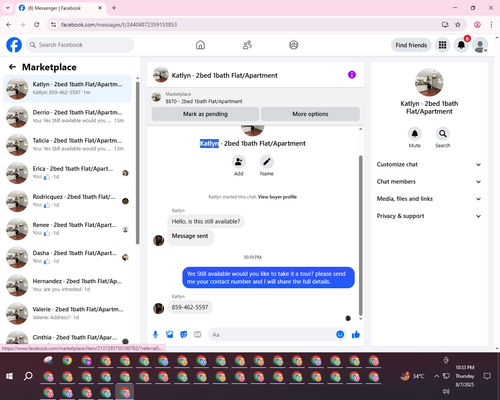Click the Search Facebook field
The image size is (500, 400).
click(x=80, y=45)
